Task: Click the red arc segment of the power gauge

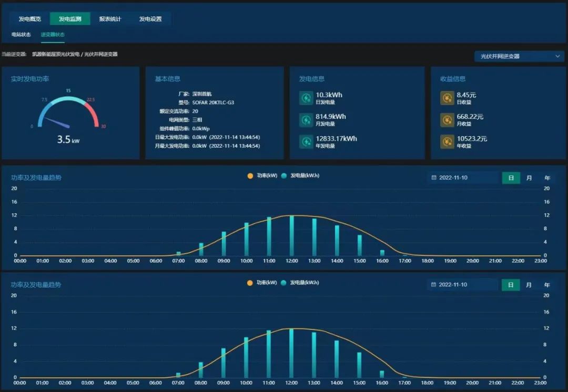Action: 94,113
